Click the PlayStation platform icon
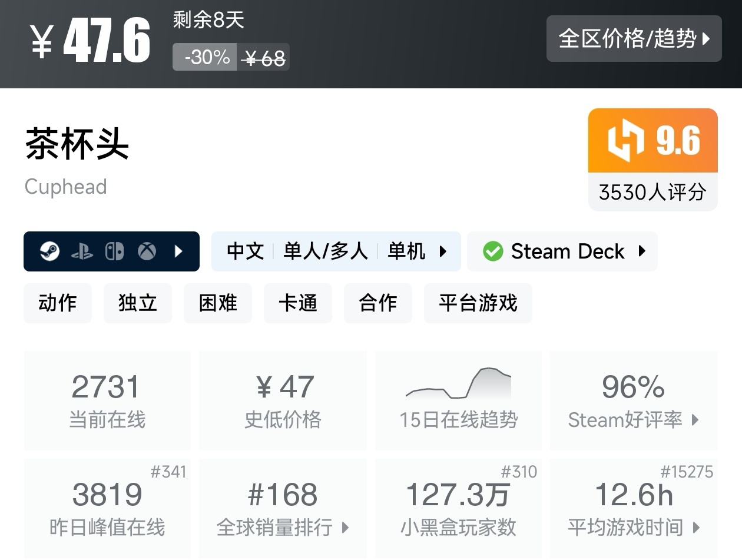742x560 pixels. (82, 252)
